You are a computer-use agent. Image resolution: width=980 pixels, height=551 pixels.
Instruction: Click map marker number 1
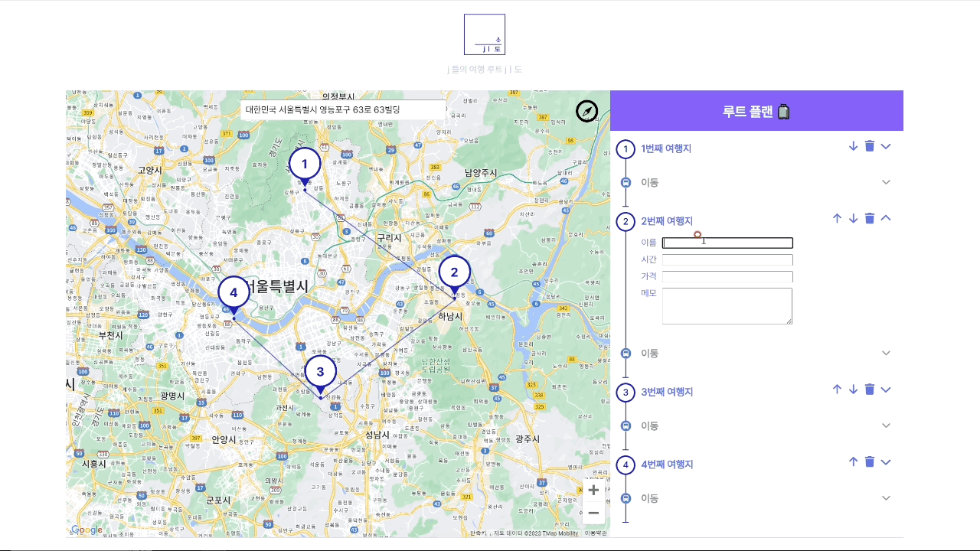pos(305,165)
